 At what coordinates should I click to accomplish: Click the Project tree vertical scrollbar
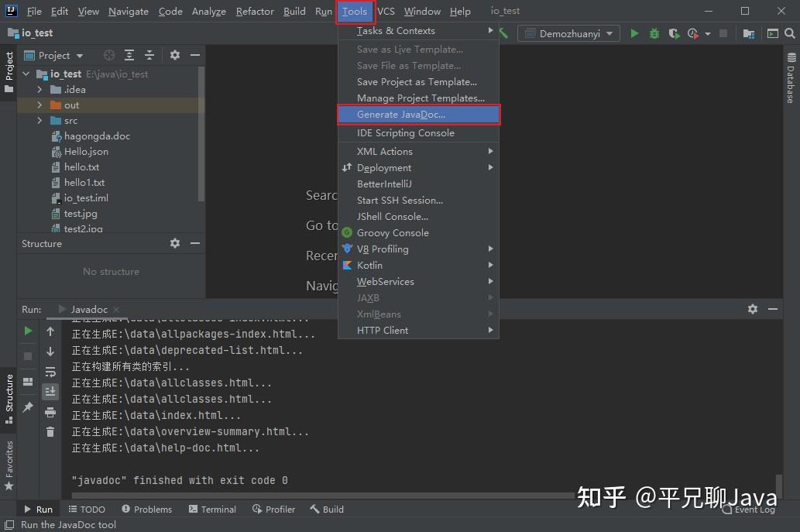click(201, 134)
